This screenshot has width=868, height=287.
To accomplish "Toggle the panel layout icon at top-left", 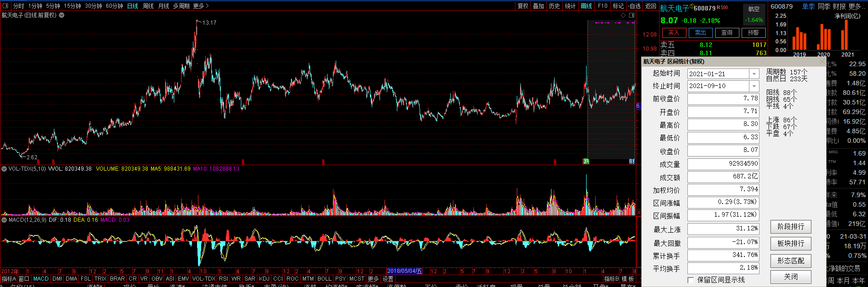I will 5,6.
